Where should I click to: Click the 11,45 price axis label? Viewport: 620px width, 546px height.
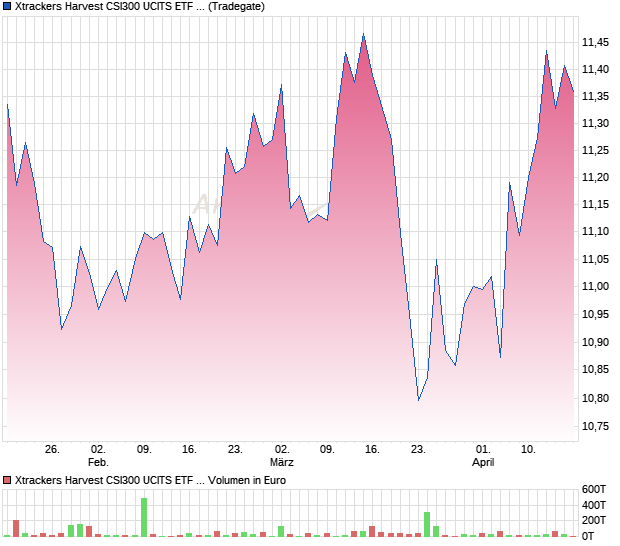[595, 42]
